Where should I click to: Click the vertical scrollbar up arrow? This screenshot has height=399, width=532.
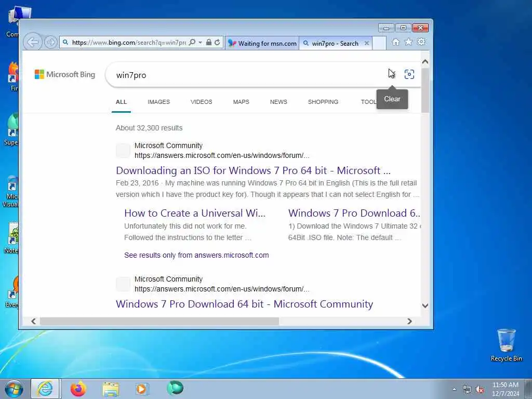[425, 62]
